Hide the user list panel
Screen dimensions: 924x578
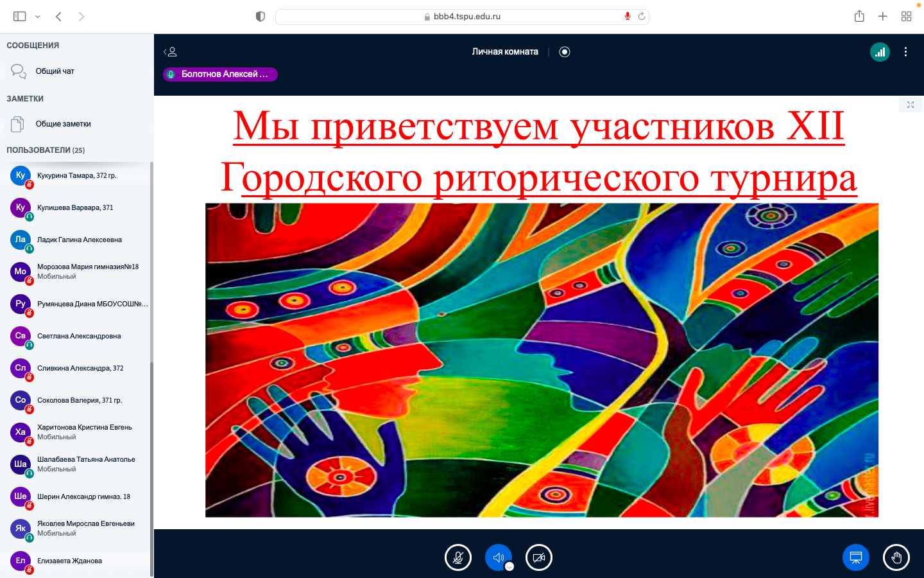tap(170, 52)
